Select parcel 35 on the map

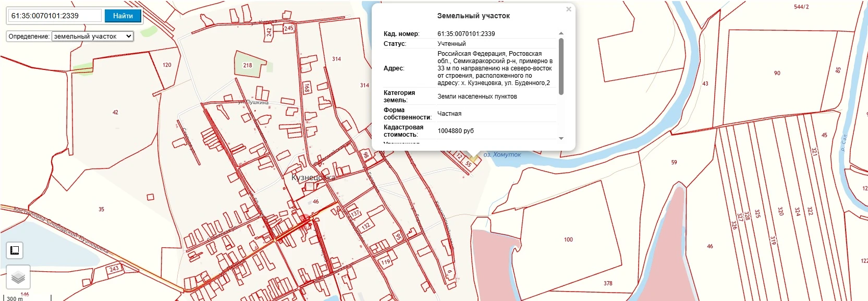click(x=101, y=209)
